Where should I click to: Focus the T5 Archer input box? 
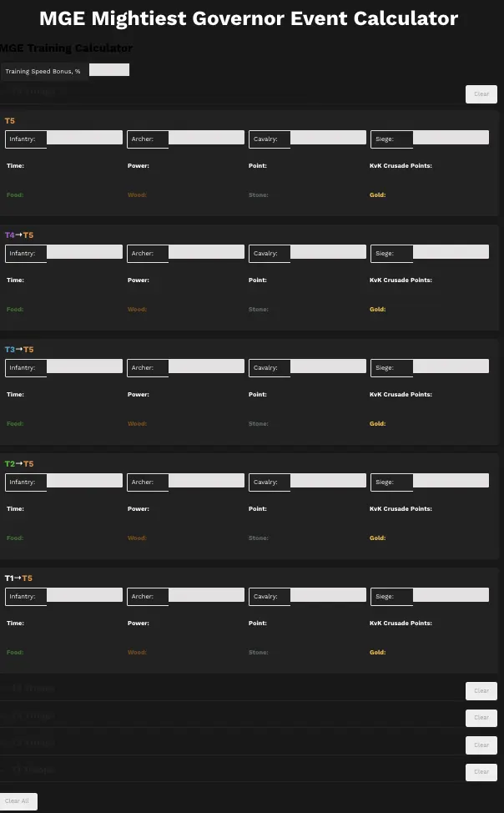click(x=206, y=138)
